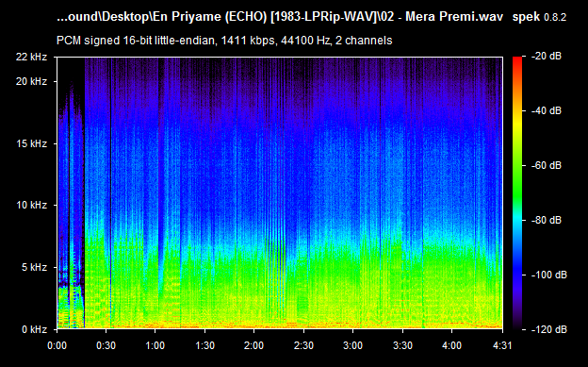Click the 10 kHz frequency label
The image size is (588, 367).
point(31,205)
